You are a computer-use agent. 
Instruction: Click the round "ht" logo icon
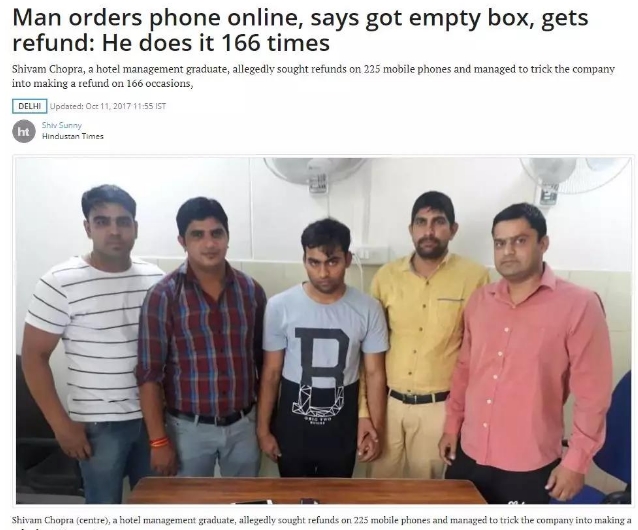(x=24, y=131)
